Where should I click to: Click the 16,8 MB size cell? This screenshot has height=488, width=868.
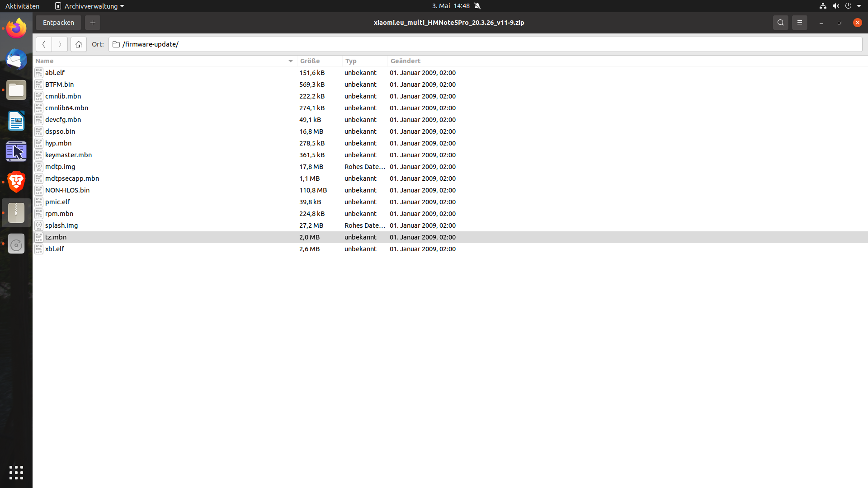click(311, 131)
